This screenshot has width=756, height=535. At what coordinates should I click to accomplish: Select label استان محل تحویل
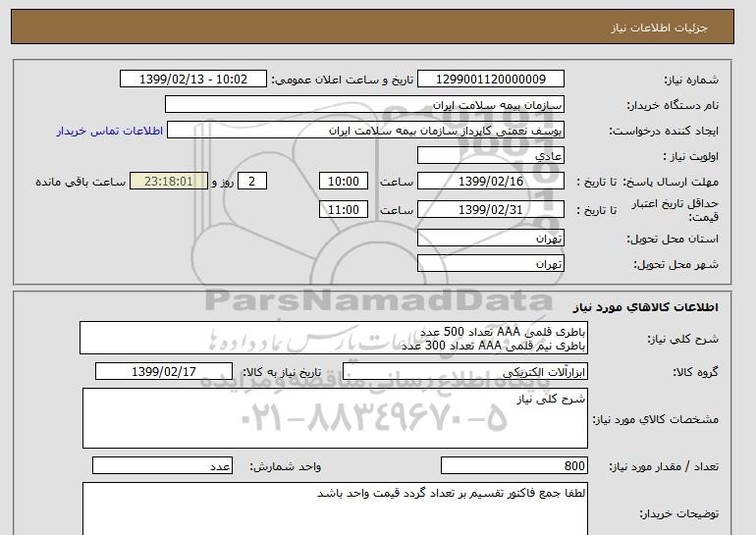tap(673, 239)
